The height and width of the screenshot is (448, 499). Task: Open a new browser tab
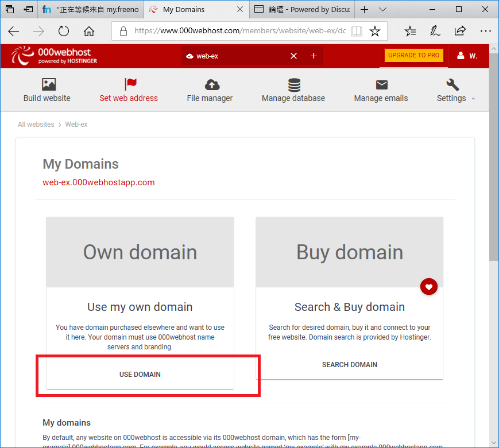(365, 10)
